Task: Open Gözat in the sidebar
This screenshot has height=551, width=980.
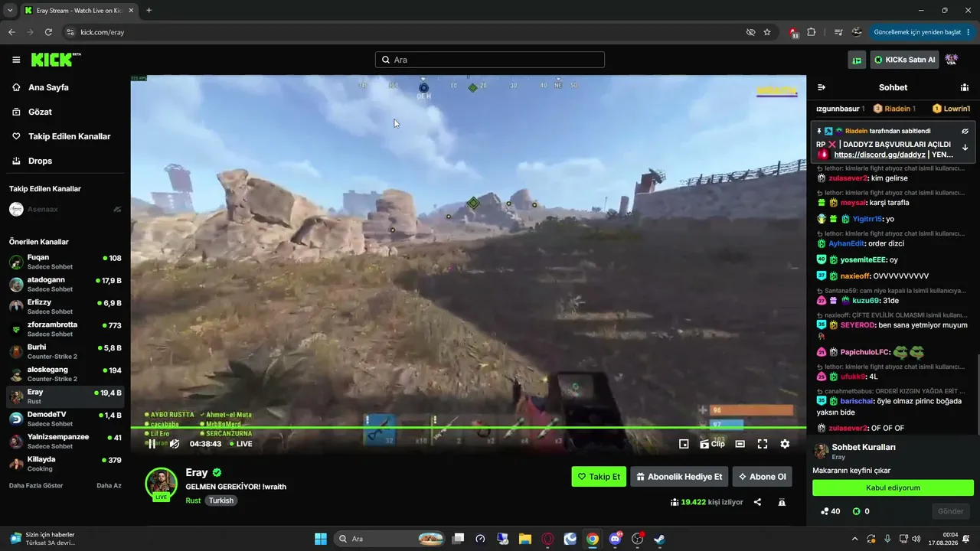Action: click(x=41, y=112)
